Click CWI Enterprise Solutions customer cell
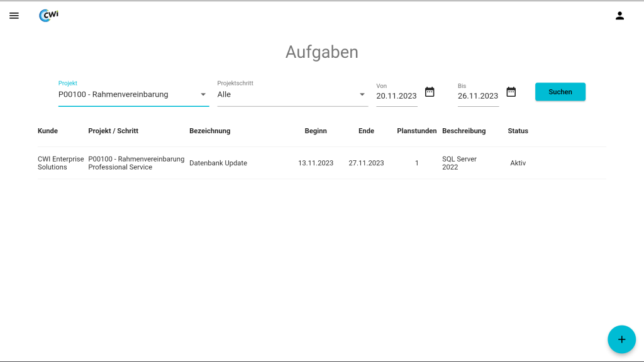The image size is (644, 362). pos(60,163)
